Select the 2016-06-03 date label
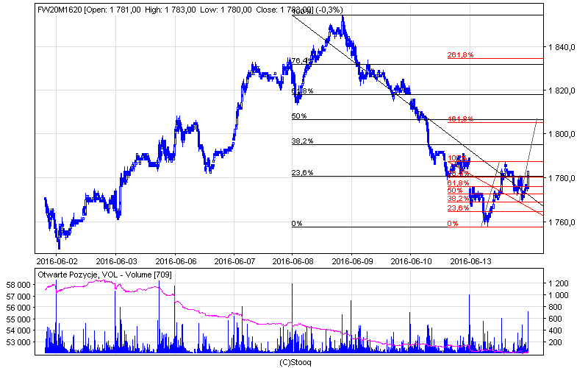 [116, 261]
